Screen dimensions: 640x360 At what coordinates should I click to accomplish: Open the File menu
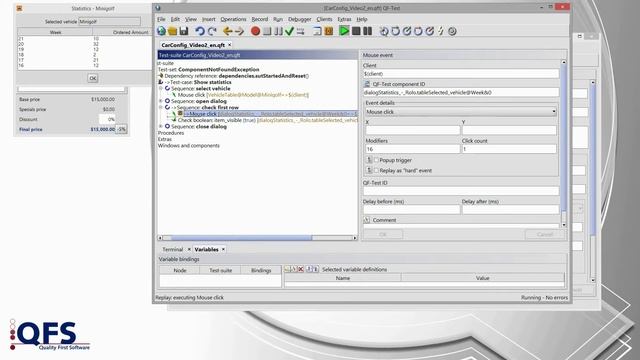162,19
